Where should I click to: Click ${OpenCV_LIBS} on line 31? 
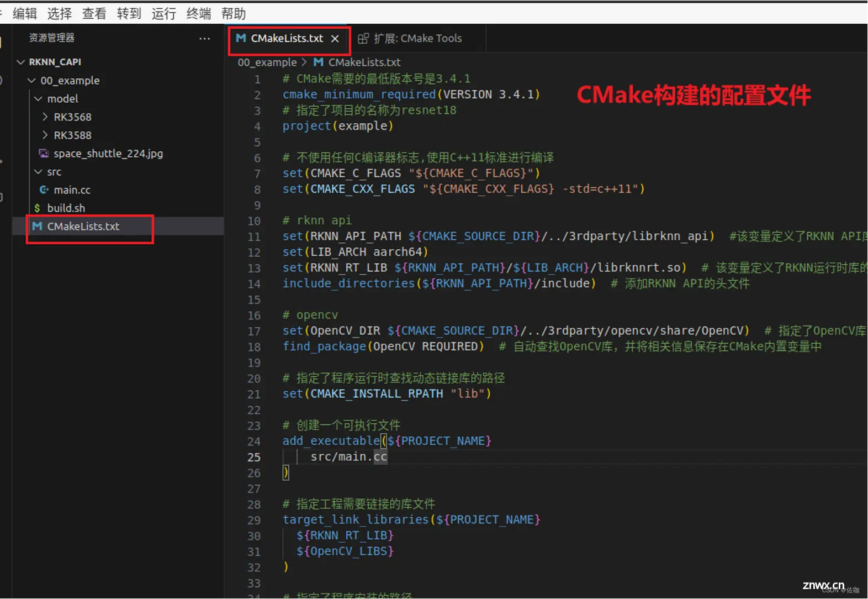point(345,551)
